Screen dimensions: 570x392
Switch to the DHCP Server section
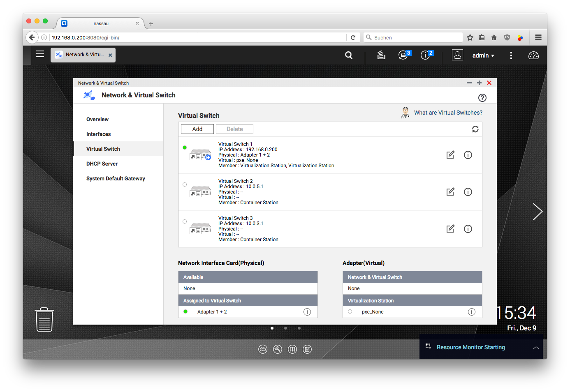click(102, 164)
